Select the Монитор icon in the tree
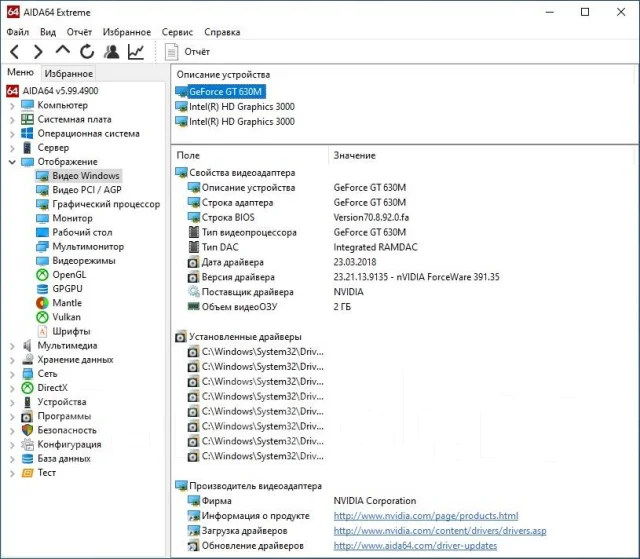640x559 pixels. coord(42,218)
